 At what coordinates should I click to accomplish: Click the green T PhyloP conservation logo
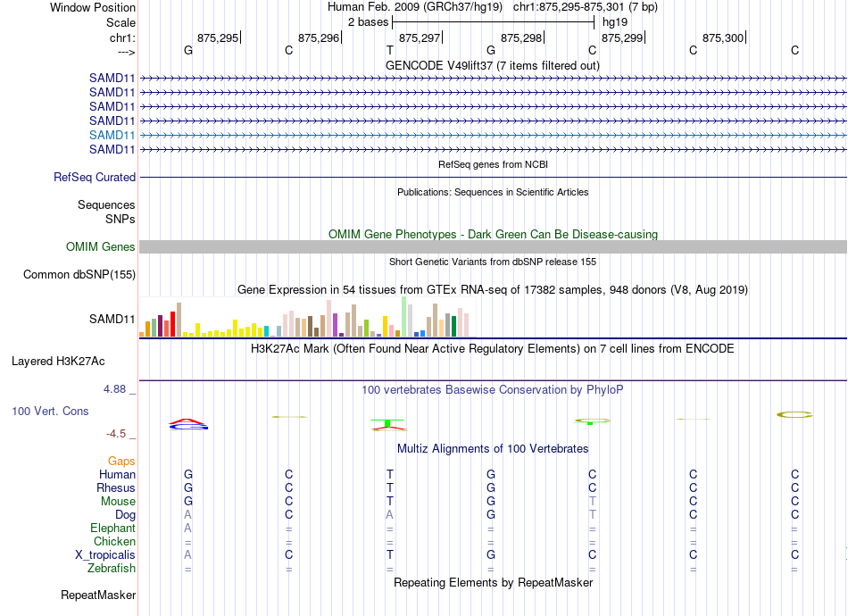389,425
